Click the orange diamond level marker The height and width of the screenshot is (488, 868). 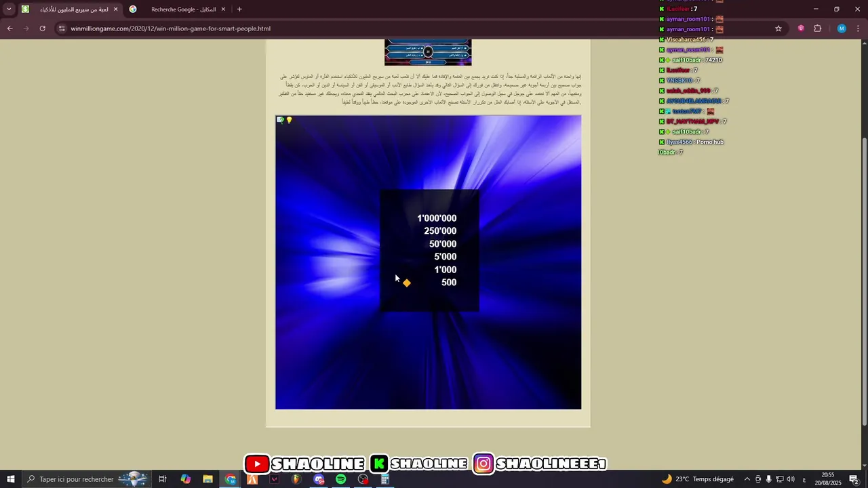pyautogui.click(x=407, y=283)
